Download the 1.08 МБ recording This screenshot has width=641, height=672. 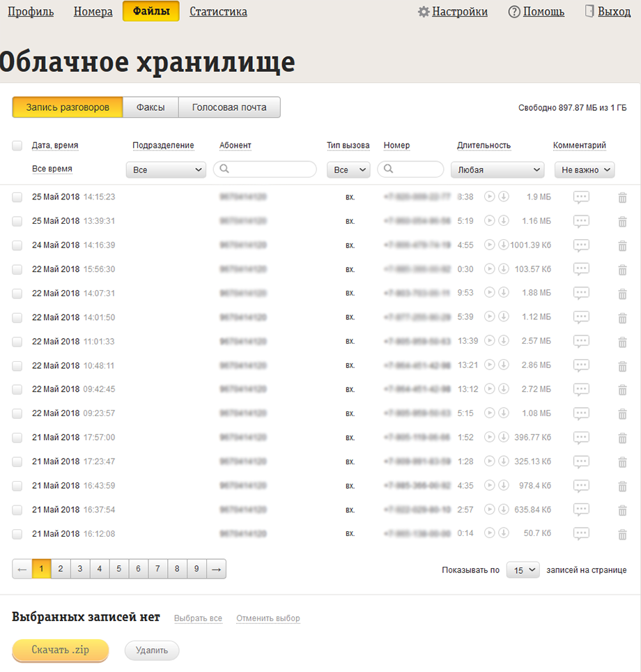[504, 413]
